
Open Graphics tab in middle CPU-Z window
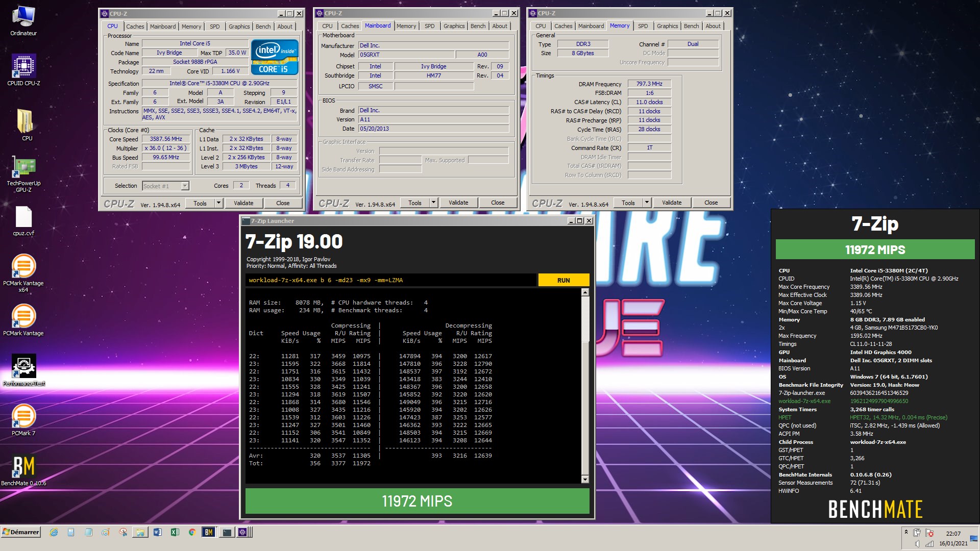coord(454,26)
